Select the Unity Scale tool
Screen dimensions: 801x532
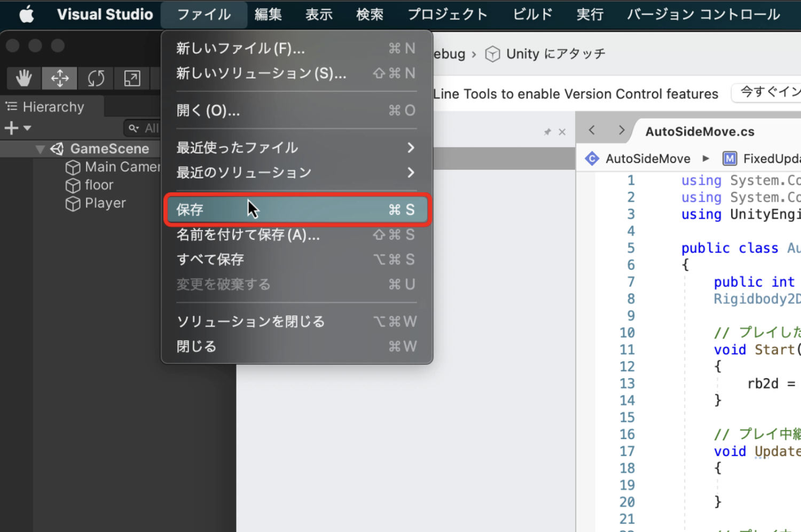(132, 79)
